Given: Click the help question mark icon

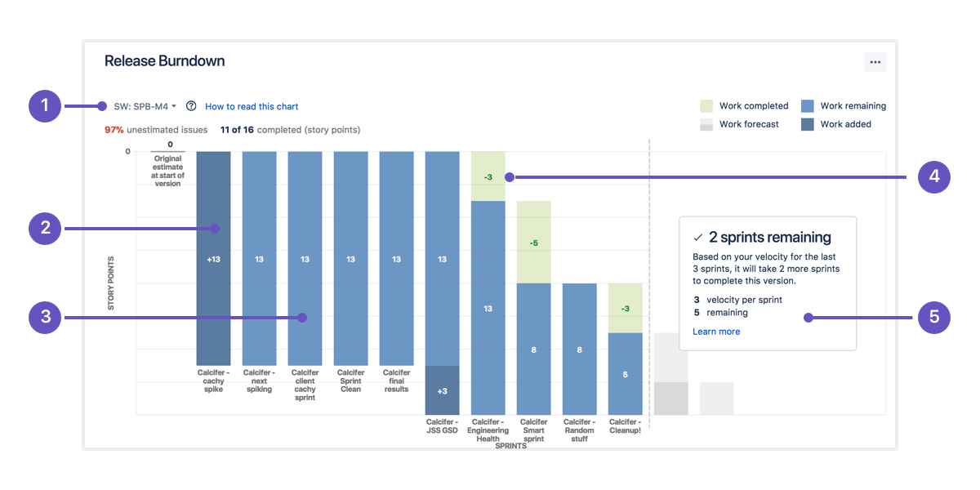Looking at the screenshot, I should [191, 106].
